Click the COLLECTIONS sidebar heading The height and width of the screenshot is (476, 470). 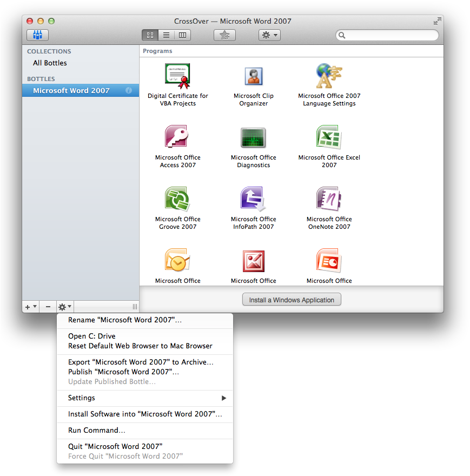[49, 51]
